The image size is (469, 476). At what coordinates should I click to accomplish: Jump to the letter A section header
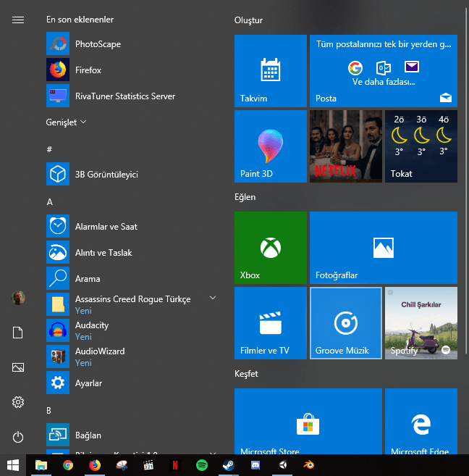click(x=50, y=202)
